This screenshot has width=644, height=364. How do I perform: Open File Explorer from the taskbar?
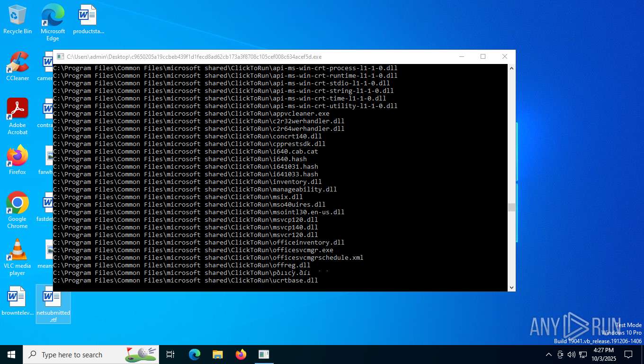pos(218,355)
